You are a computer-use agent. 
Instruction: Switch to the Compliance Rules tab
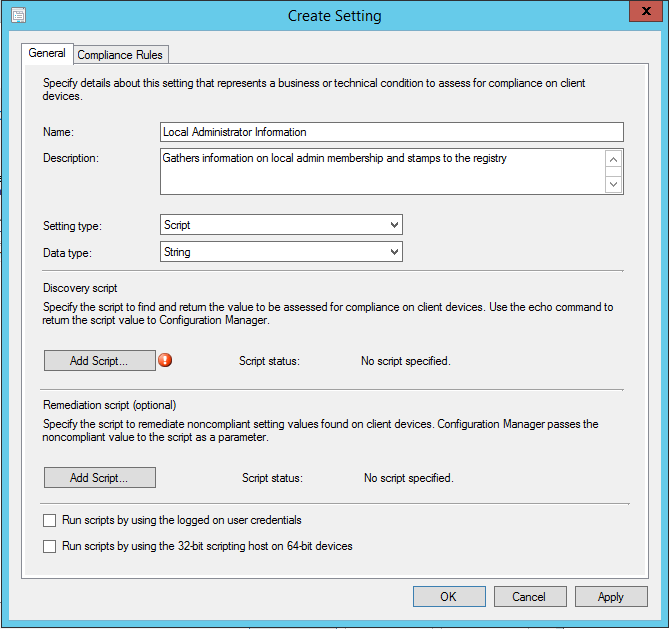click(x=120, y=55)
